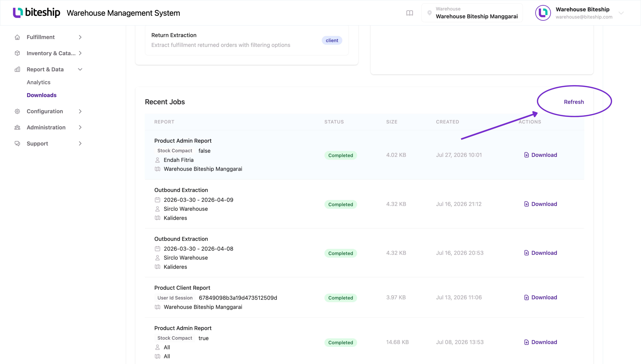Refresh the Recent Jobs list
The width and height of the screenshot is (641, 364).
click(574, 102)
